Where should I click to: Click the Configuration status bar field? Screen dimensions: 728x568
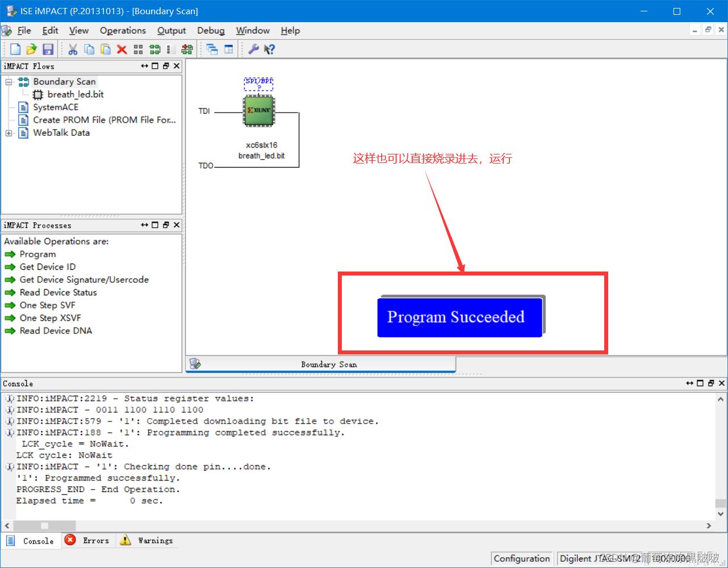tap(522, 558)
